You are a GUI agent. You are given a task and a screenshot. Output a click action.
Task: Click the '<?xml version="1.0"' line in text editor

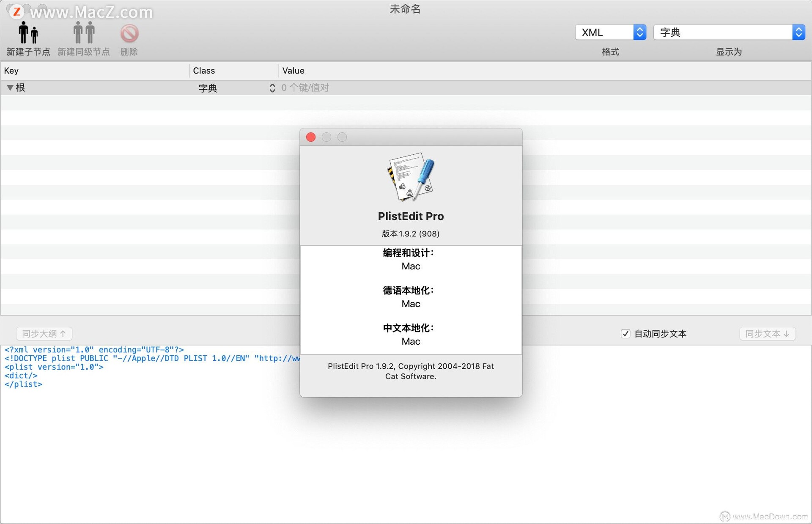(x=94, y=350)
